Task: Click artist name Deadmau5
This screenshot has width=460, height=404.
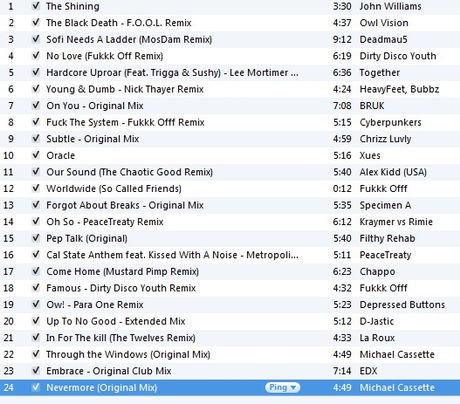Action: (x=383, y=39)
